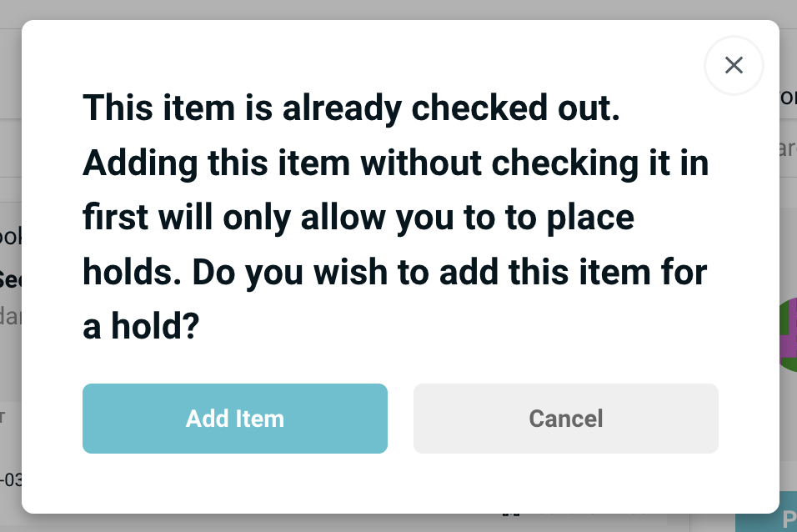
Task: Confirm with the Add Item button
Action: pyautogui.click(x=234, y=419)
